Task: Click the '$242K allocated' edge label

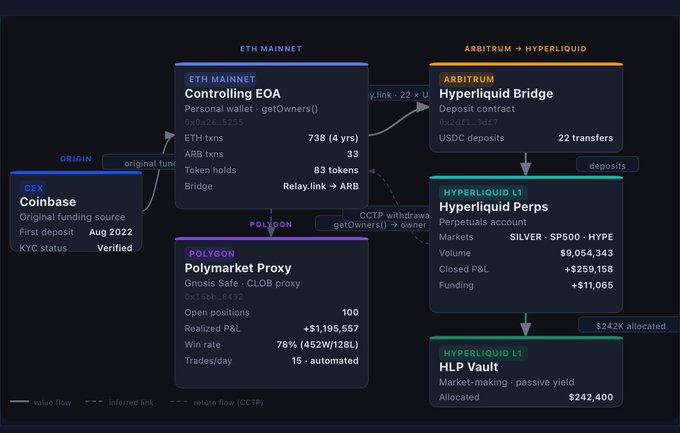Action: click(x=631, y=326)
